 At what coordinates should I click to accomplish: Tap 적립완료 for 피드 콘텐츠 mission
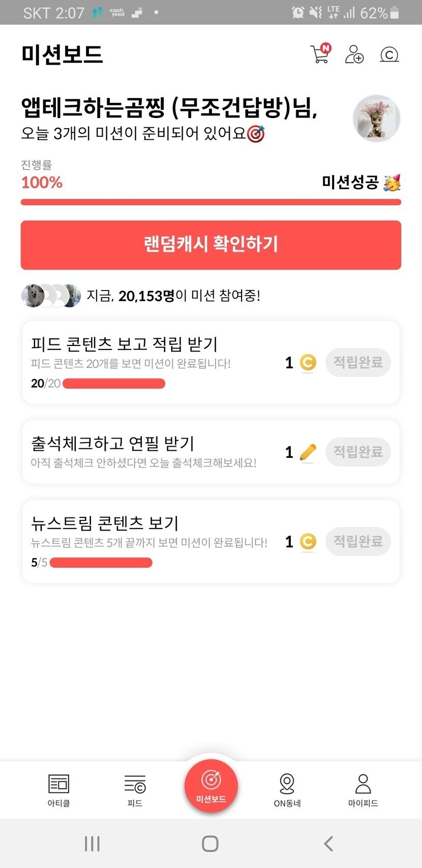pyautogui.click(x=358, y=362)
